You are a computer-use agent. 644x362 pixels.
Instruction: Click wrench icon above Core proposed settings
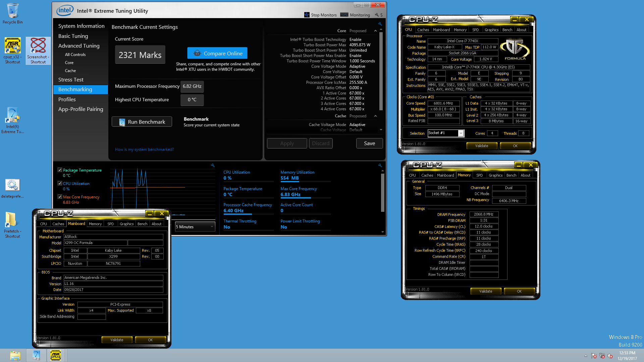pos(380,24)
